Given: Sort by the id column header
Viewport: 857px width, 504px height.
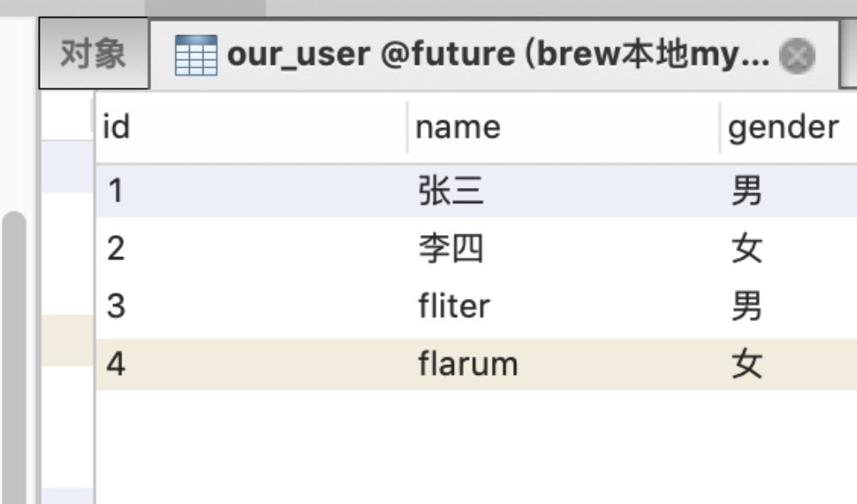Looking at the screenshot, I should click(116, 127).
